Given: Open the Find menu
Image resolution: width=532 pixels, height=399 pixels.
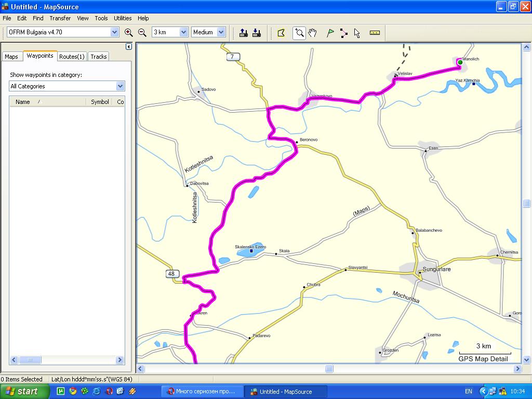Looking at the screenshot, I should (x=38, y=18).
